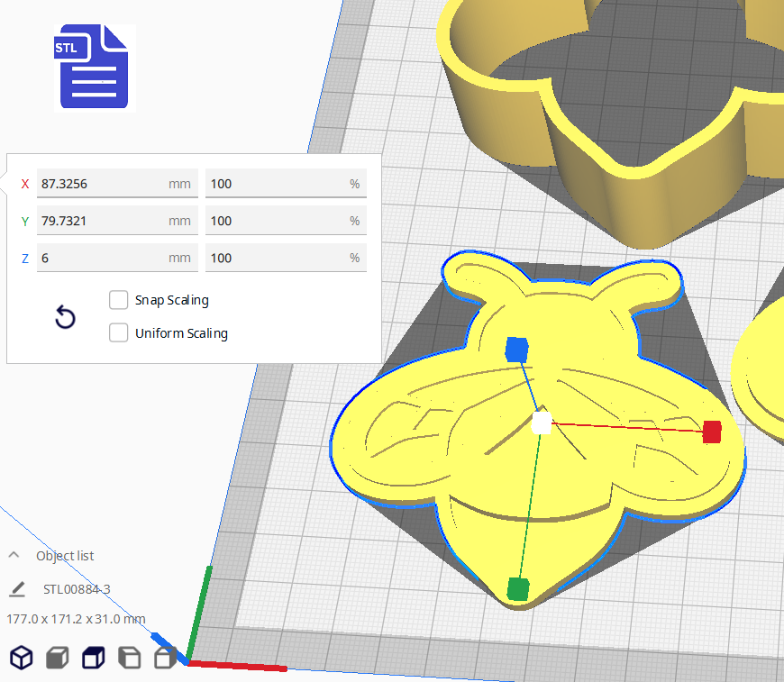784x682 pixels.
Task: Click the white center scale handle
Action: coord(542,423)
